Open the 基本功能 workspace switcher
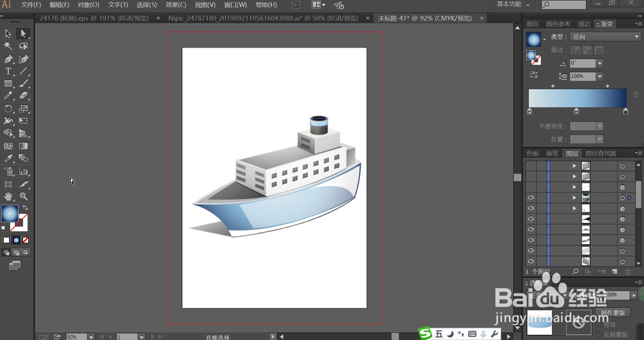 coord(513,5)
